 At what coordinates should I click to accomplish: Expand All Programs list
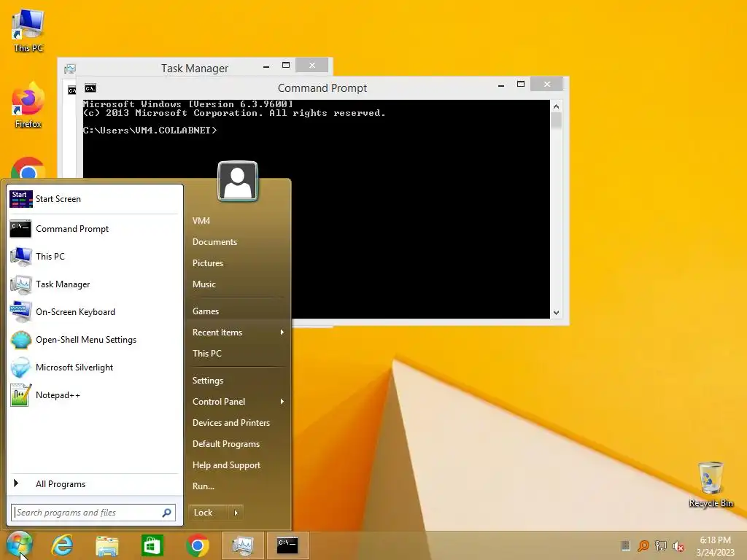tap(94, 484)
